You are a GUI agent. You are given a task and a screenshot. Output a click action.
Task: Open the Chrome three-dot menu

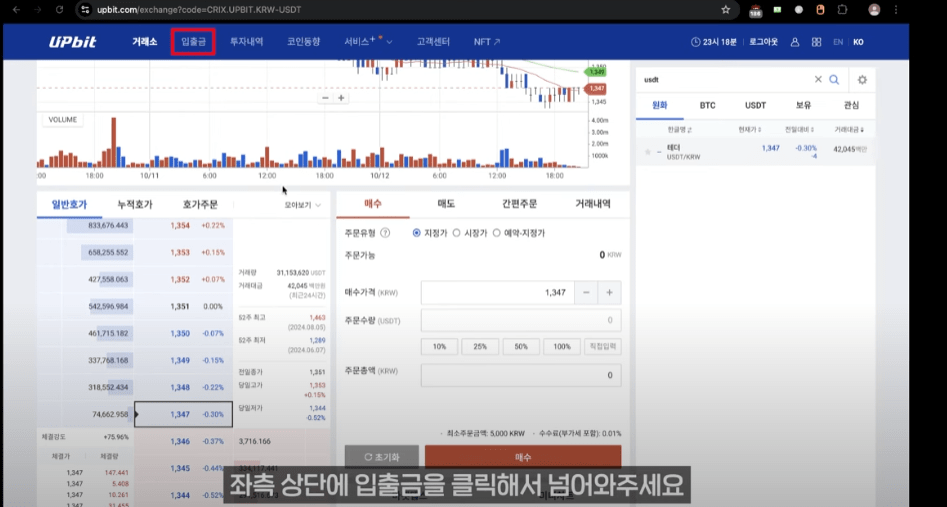point(896,10)
